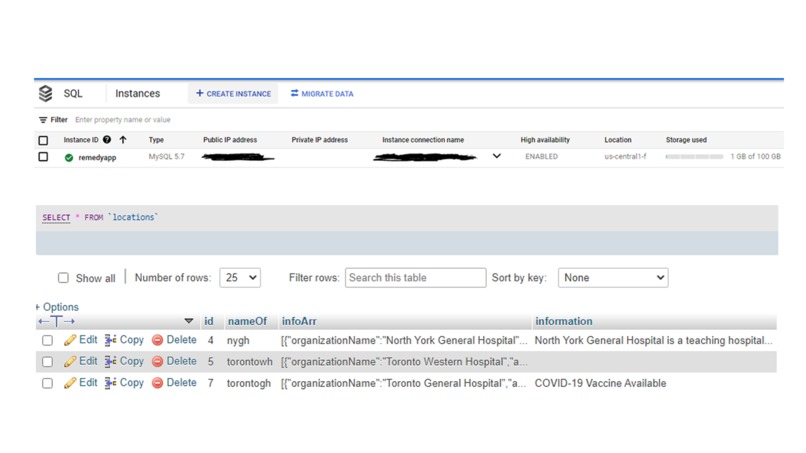Click the Storage used progress bar
The width and height of the screenshot is (806, 453).
tap(694, 156)
